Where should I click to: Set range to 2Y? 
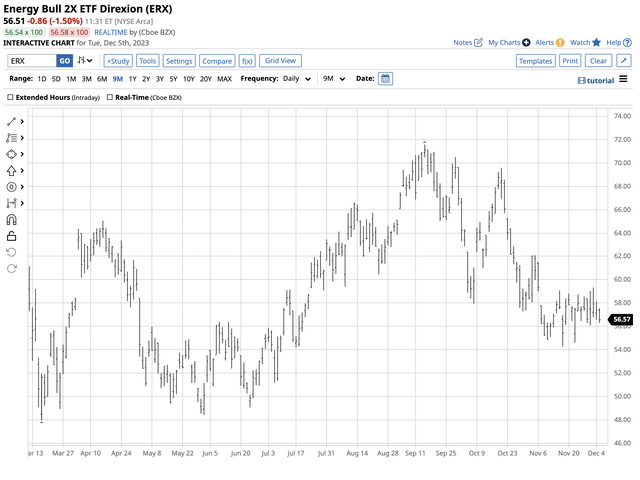click(x=146, y=79)
